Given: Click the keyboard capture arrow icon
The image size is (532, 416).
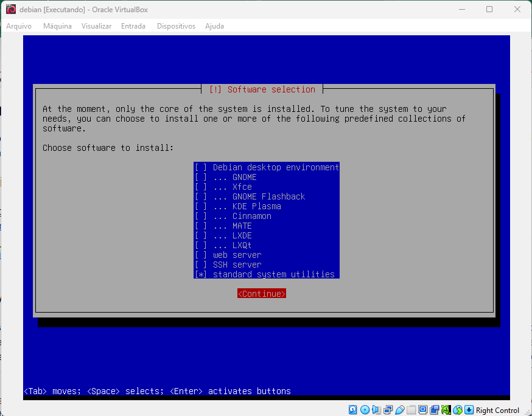Looking at the screenshot, I should pos(469,410).
